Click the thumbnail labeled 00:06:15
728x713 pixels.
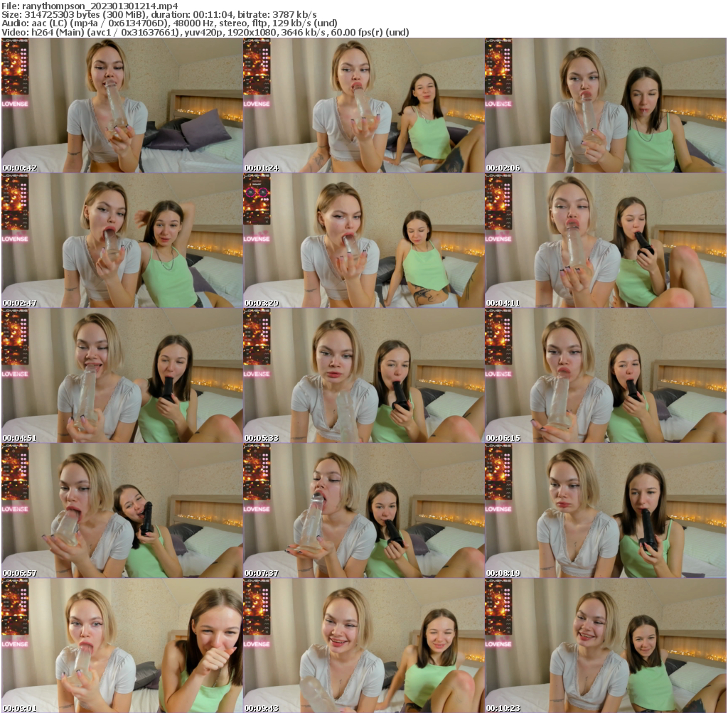coord(606,377)
